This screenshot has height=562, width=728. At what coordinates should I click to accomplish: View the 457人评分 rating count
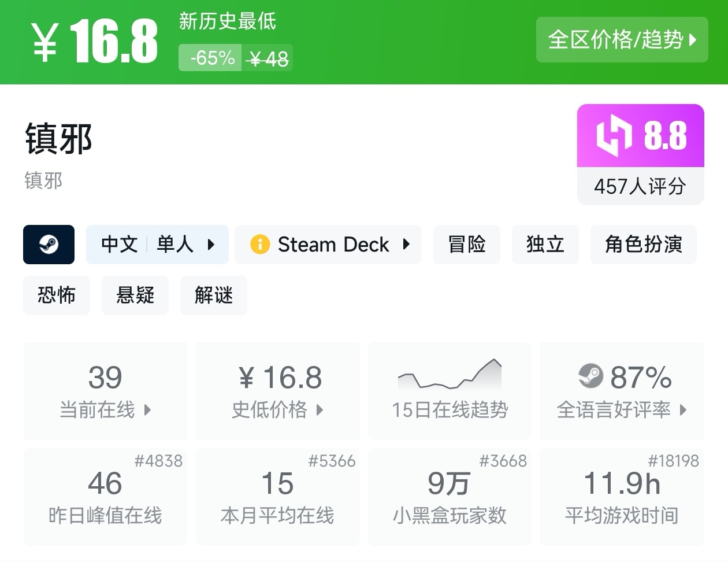(x=640, y=186)
